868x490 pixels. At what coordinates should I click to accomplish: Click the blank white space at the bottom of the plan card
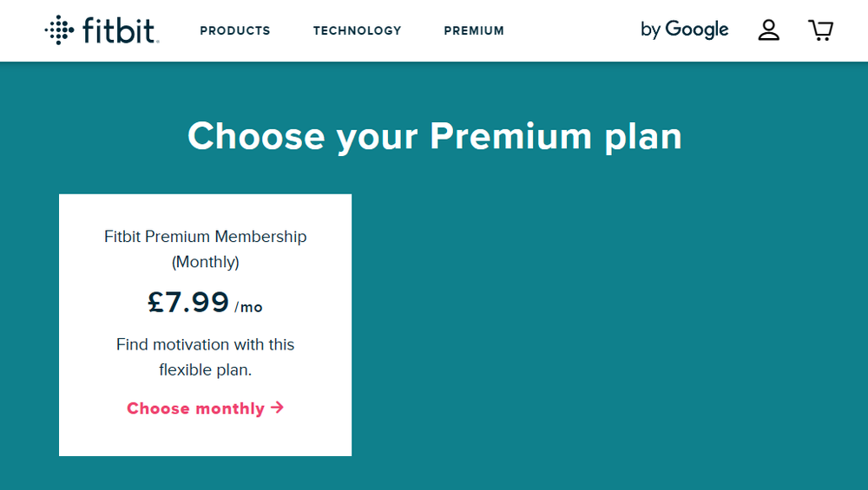[x=205, y=438]
